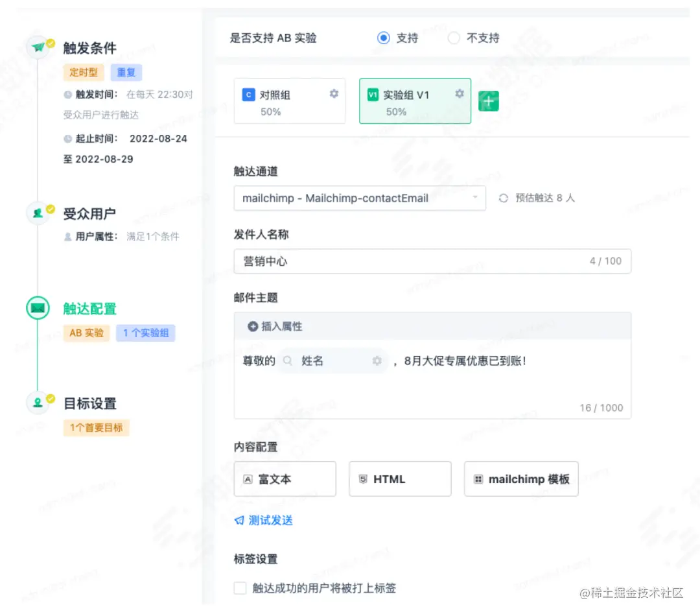Click the 1 个实验组 tag
The width and height of the screenshot is (700, 616).
point(146,333)
